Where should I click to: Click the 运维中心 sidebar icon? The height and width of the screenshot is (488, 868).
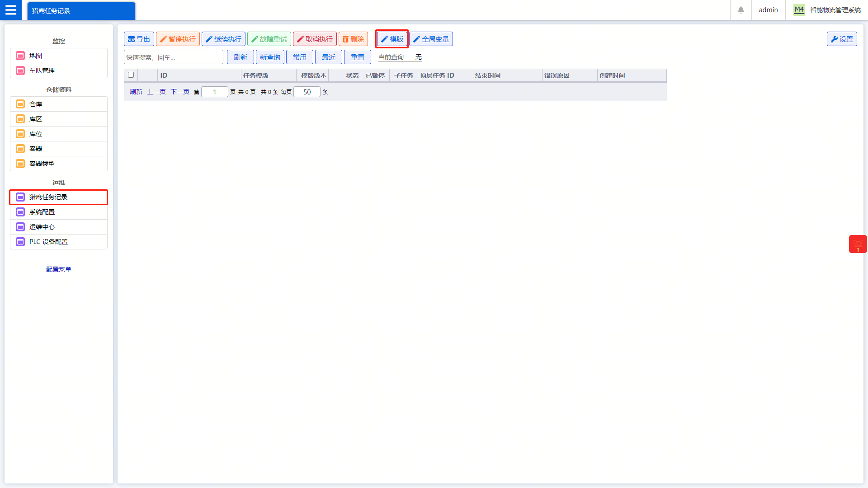20,227
